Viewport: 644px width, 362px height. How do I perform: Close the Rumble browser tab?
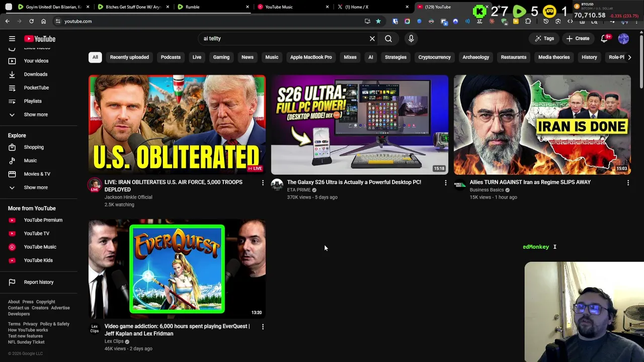[247, 7]
